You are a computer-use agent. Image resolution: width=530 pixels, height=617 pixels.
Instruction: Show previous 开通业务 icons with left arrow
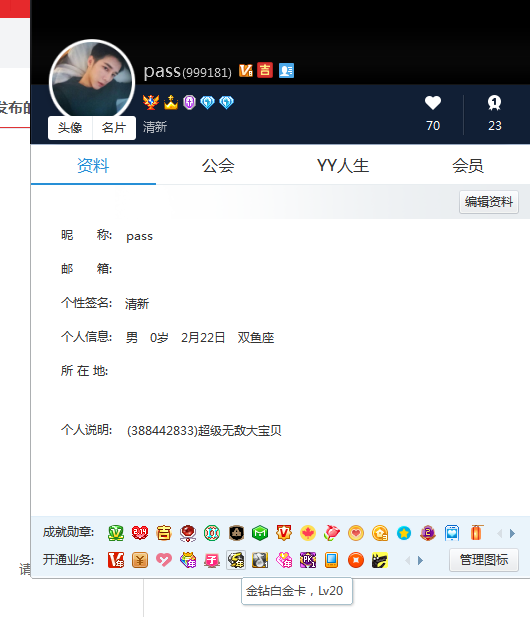click(408, 560)
